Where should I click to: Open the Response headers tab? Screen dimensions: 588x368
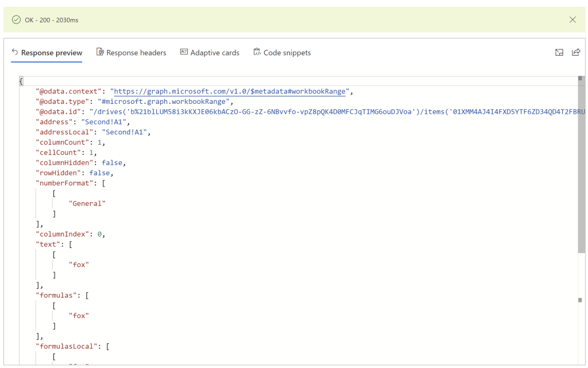click(136, 53)
